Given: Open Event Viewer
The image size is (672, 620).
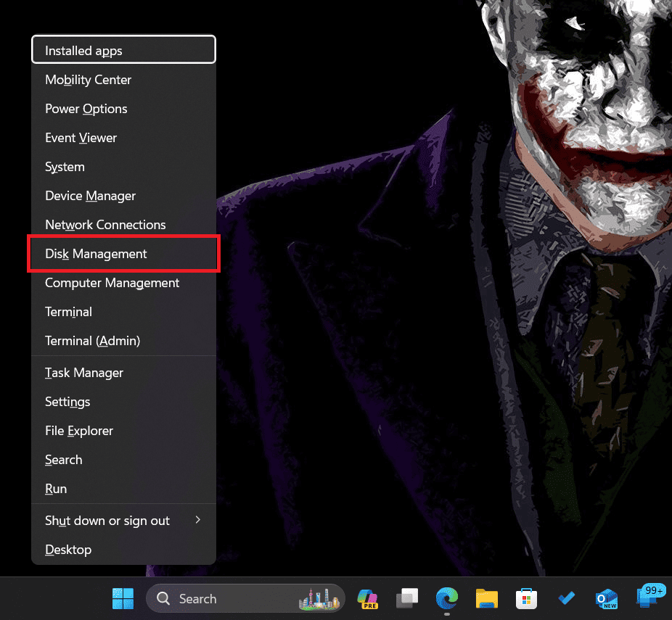Looking at the screenshot, I should 81,138.
